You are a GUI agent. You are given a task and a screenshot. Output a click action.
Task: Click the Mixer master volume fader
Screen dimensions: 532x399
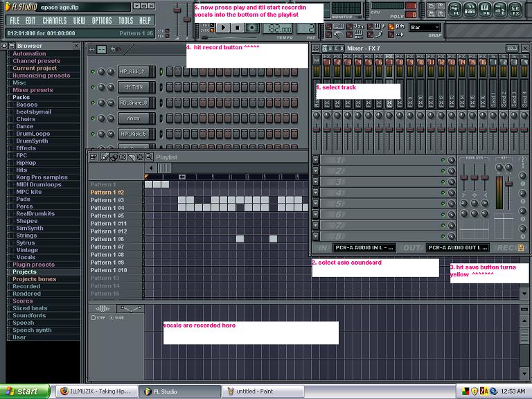(317, 130)
